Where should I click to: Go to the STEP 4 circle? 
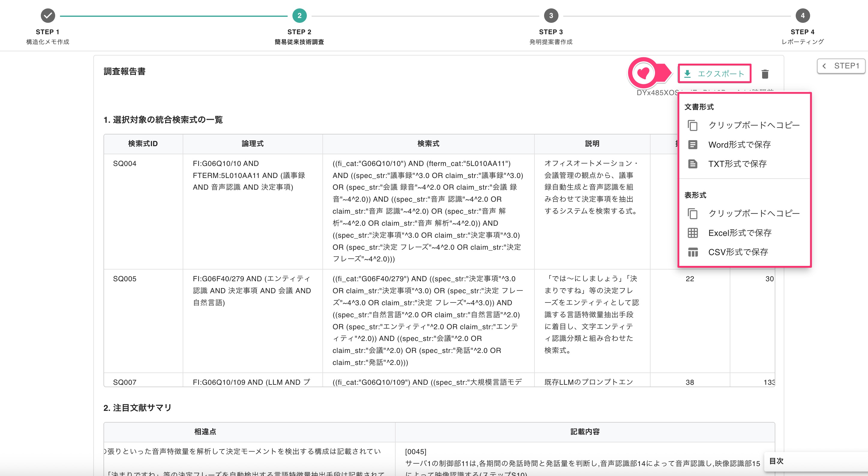(x=802, y=16)
